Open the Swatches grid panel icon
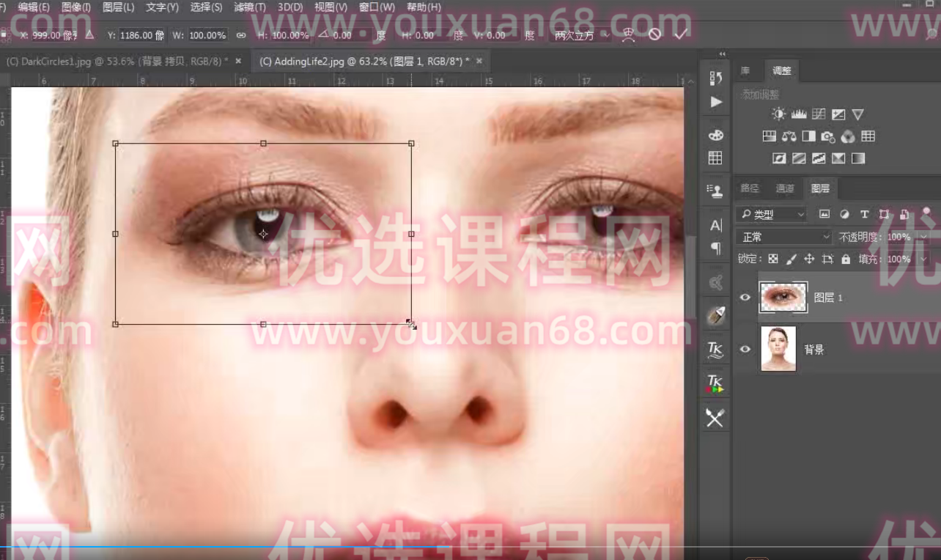 716,158
